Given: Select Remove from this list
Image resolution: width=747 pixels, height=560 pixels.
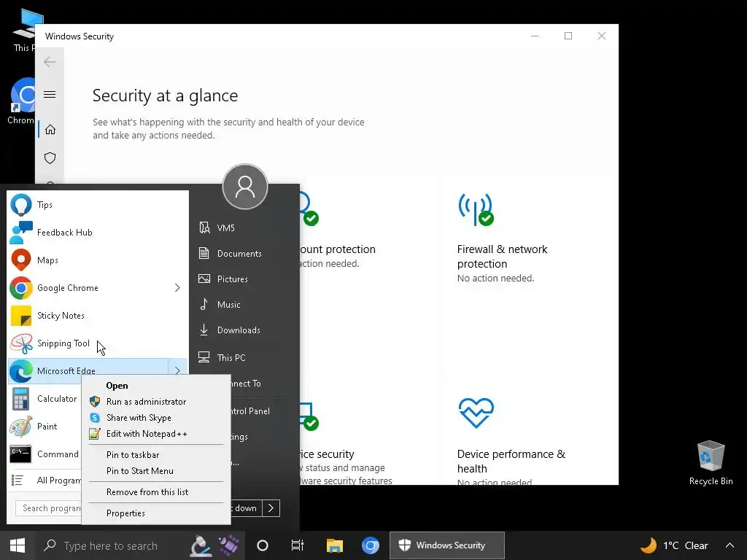Looking at the screenshot, I should tap(156, 492).
